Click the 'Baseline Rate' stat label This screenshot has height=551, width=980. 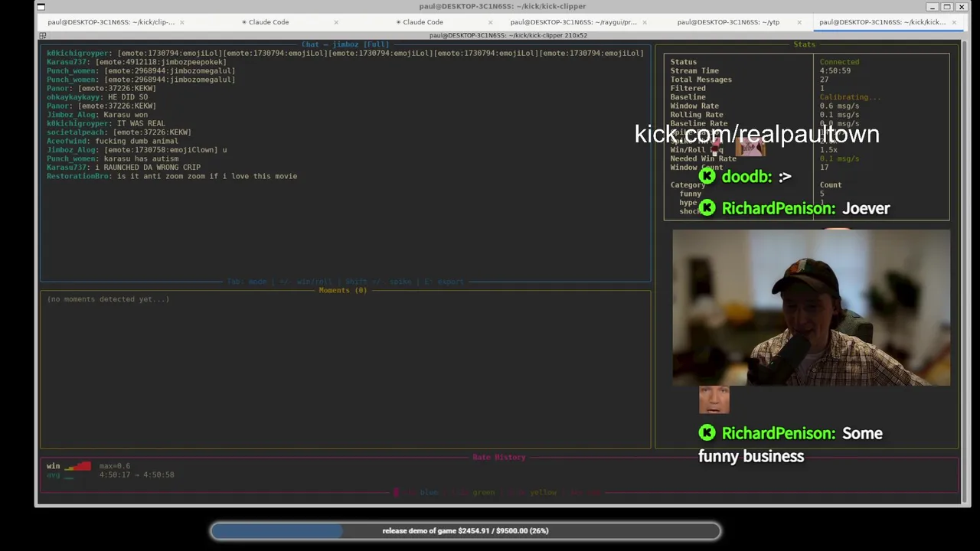click(x=699, y=123)
